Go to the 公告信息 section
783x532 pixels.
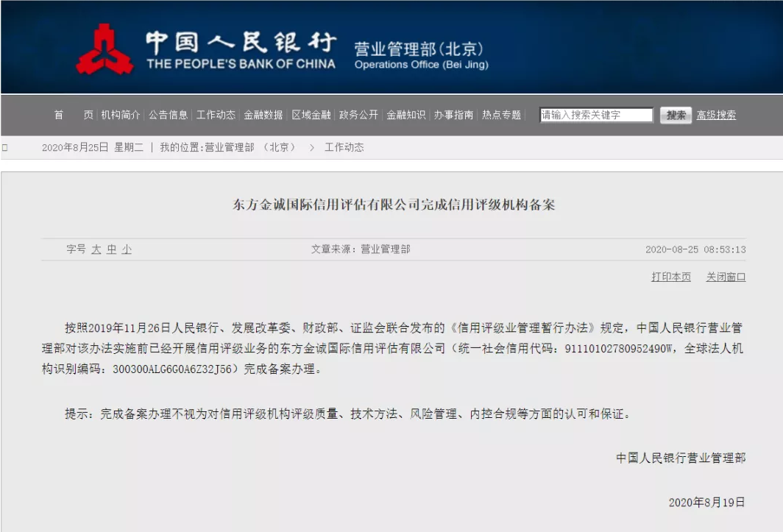click(168, 115)
